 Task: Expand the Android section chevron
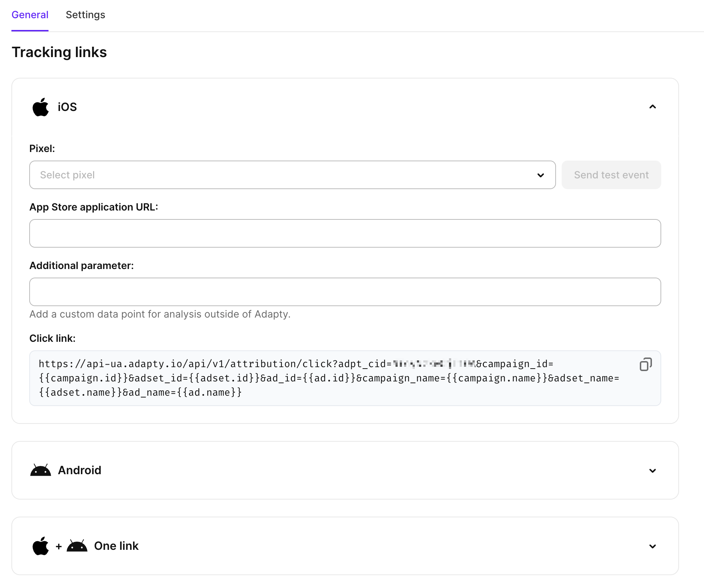click(652, 471)
